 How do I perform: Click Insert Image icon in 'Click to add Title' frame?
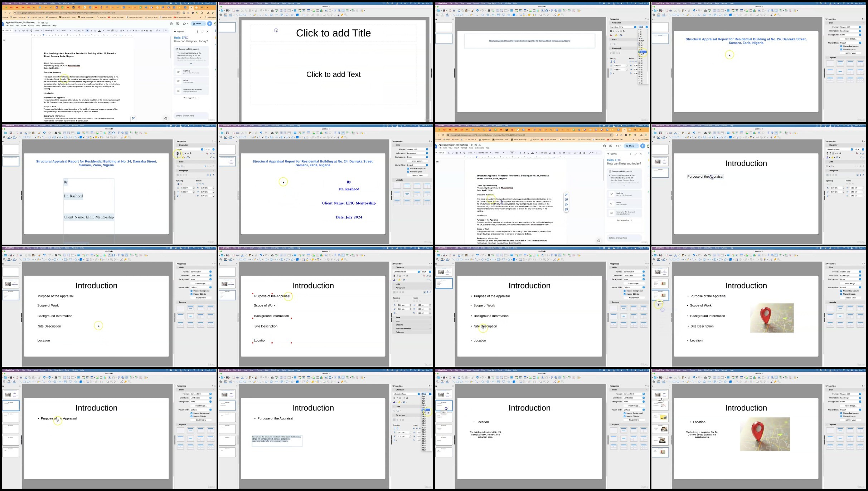click(x=314, y=11)
